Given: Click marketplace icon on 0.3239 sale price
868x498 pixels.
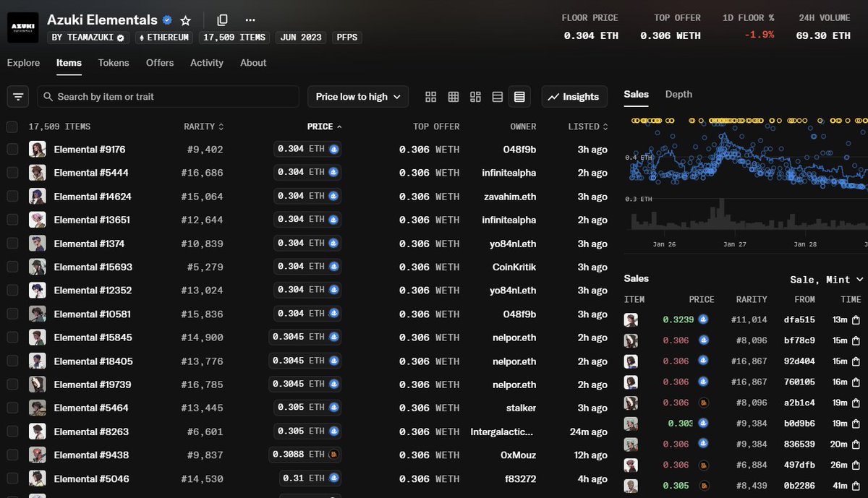Looking at the screenshot, I should pyautogui.click(x=702, y=319).
